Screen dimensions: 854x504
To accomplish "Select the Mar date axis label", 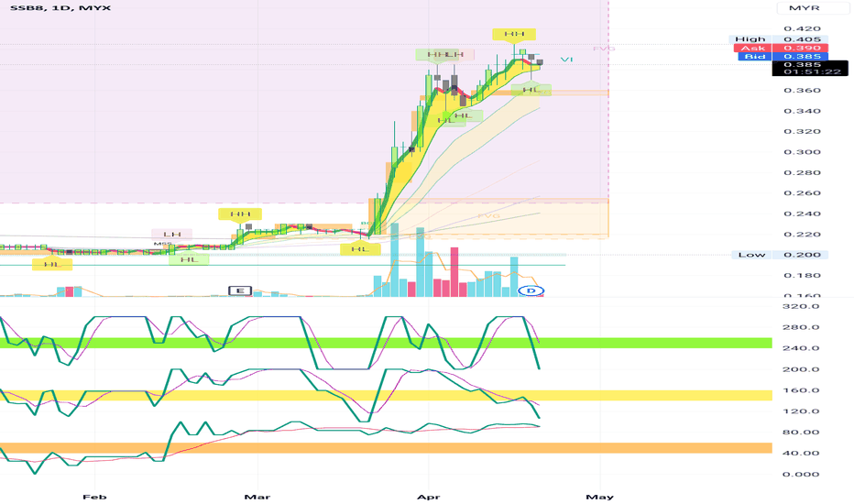I will 257,497.
